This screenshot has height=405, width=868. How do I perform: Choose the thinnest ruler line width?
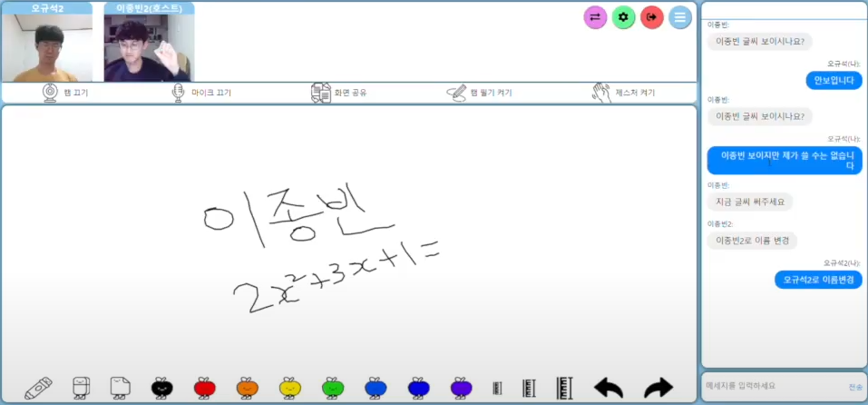pos(497,389)
